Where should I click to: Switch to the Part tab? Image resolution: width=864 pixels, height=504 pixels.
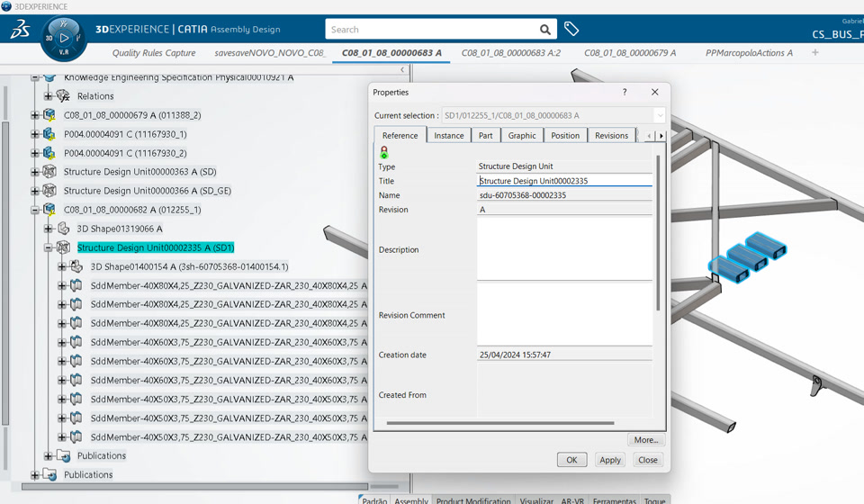pyautogui.click(x=485, y=136)
